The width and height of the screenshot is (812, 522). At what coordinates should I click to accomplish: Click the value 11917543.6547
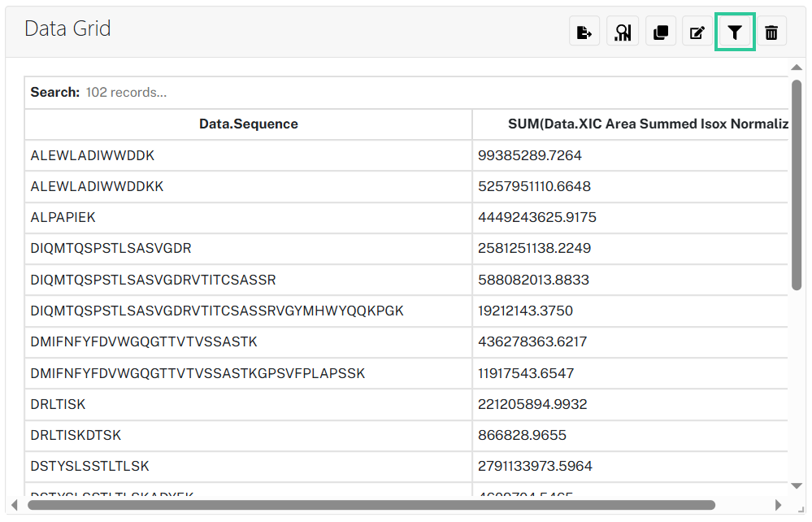[526, 373]
